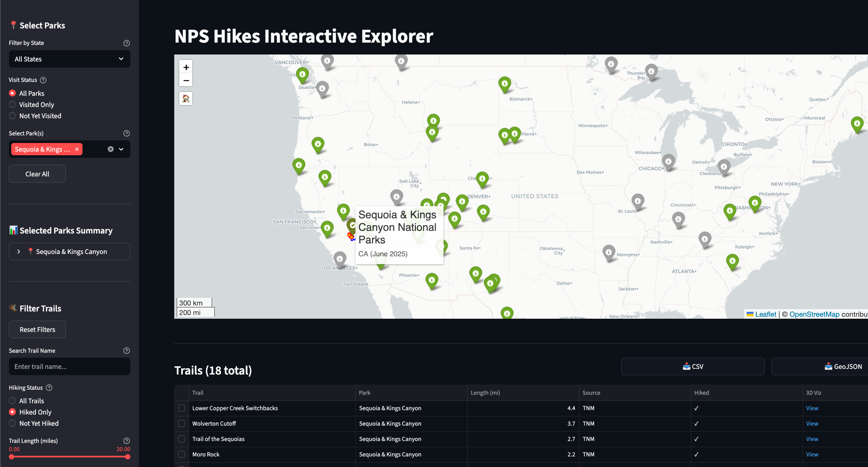Zoom out on the map

click(x=186, y=81)
